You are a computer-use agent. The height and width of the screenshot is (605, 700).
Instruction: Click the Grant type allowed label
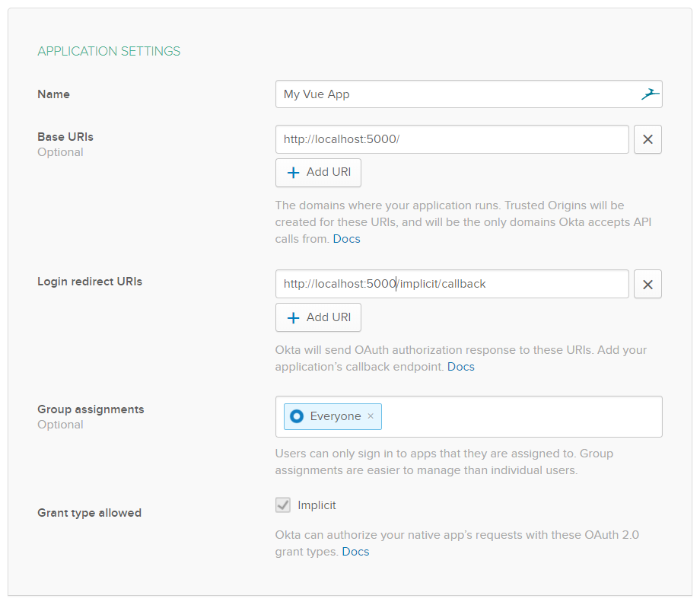(x=89, y=513)
